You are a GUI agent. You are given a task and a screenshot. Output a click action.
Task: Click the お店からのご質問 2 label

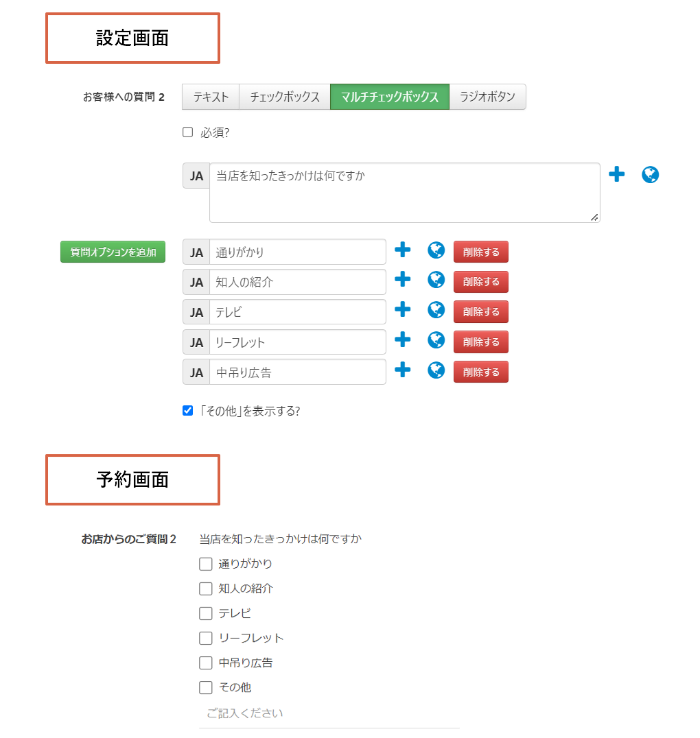128,539
